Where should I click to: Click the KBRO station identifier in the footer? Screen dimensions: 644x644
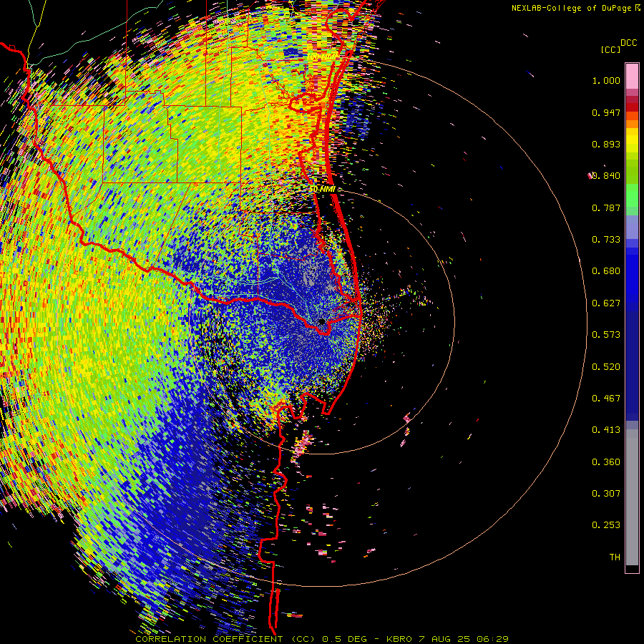399,639
